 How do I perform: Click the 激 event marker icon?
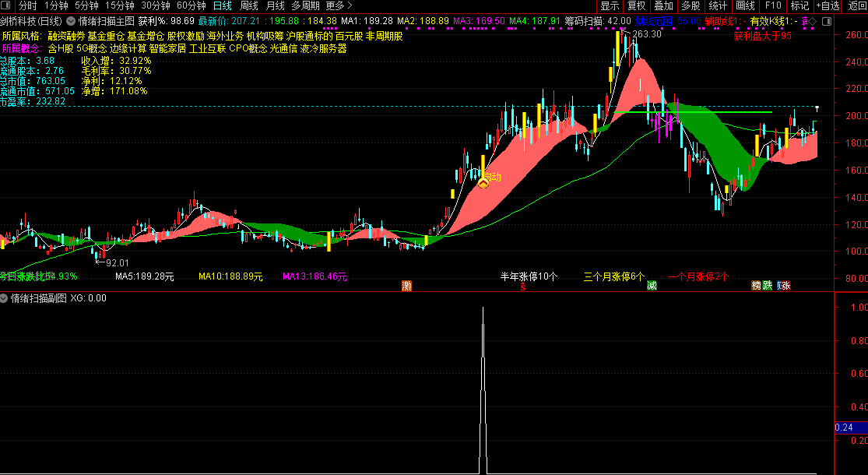point(407,286)
